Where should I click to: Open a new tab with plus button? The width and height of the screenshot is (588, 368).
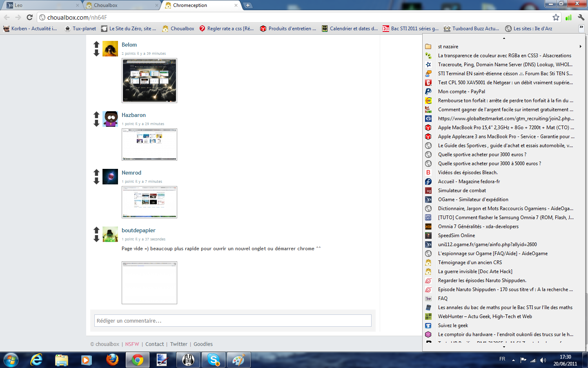(247, 5)
